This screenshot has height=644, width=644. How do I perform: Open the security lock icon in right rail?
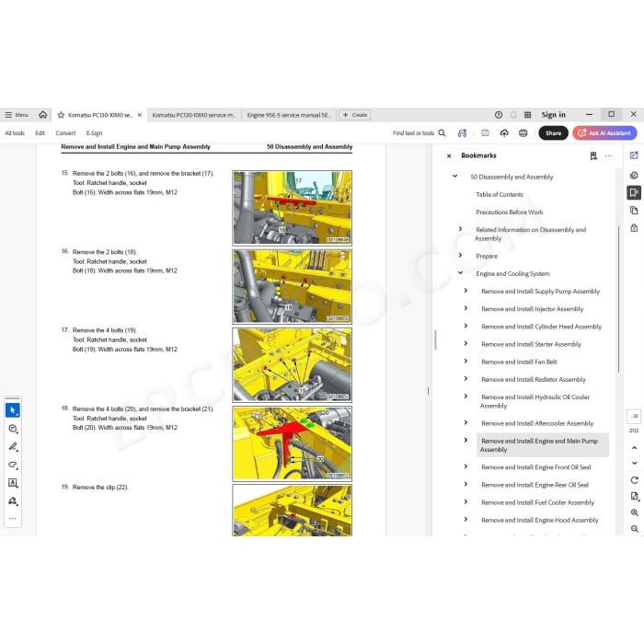point(634,228)
